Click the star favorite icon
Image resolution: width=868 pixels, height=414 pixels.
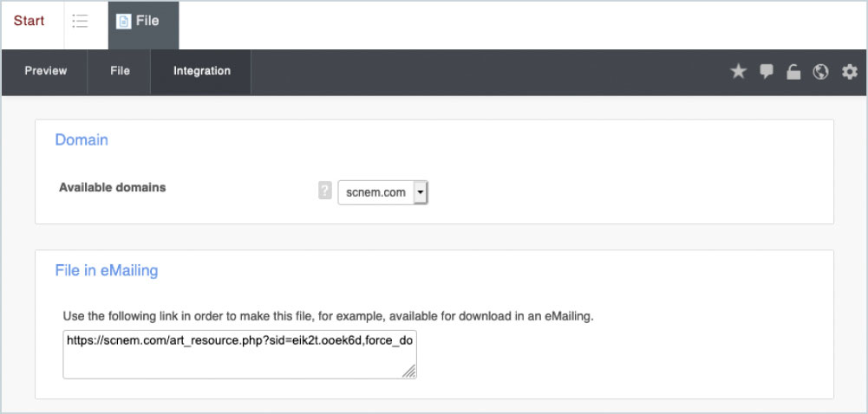(738, 72)
